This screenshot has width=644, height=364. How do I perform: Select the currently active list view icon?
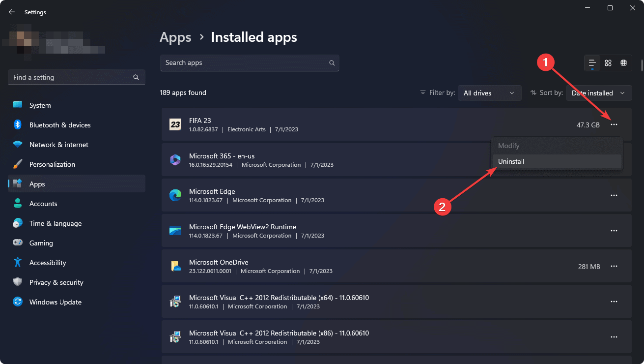click(x=592, y=63)
